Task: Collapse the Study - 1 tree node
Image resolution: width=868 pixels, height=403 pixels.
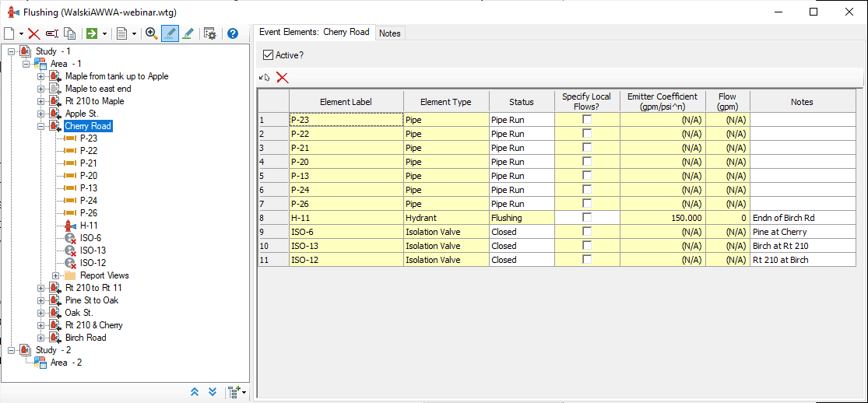Action: coord(11,51)
